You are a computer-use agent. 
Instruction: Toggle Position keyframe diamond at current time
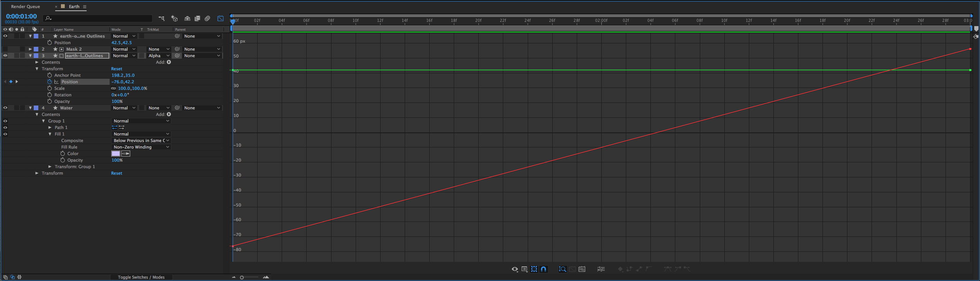pos(11,82)
